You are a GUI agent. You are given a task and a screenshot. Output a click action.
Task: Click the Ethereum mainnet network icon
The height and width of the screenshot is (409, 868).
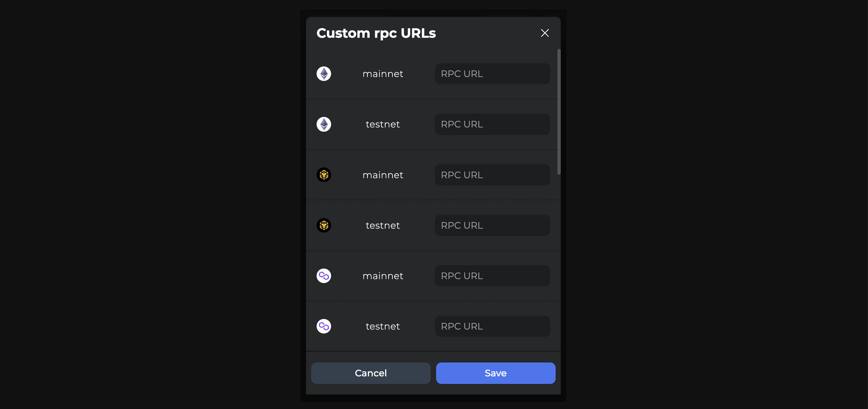tap(324, 74)
